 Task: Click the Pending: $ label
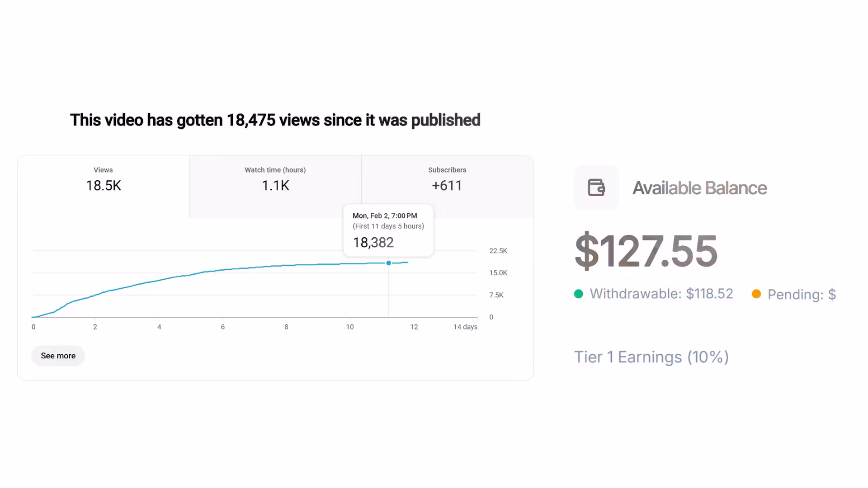[802, 295]
